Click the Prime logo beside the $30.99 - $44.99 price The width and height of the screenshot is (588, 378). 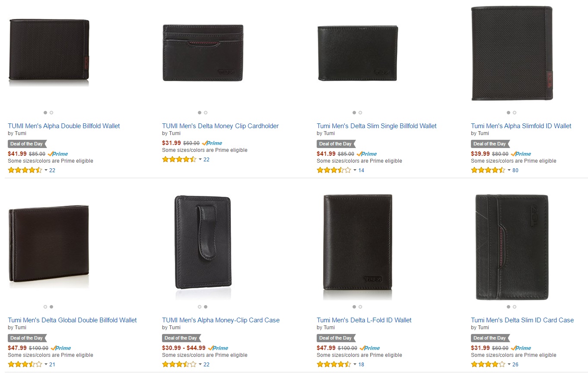point(218,348)
